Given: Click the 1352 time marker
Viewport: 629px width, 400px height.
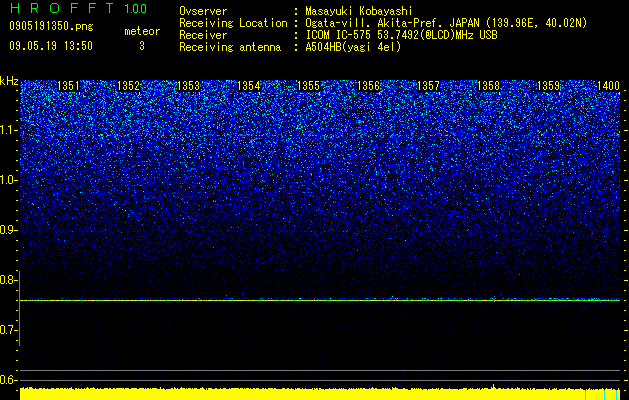Looking at the screenshot, I should [128, 86].
